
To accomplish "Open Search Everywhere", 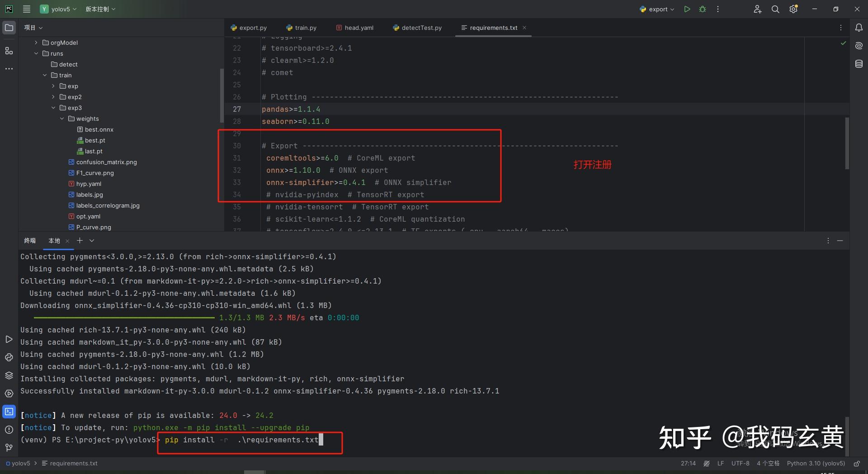I will (x=775, y=9).
